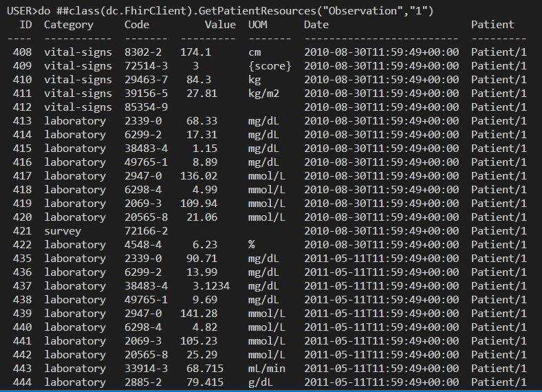Select value 21.06

pos(202,217)
